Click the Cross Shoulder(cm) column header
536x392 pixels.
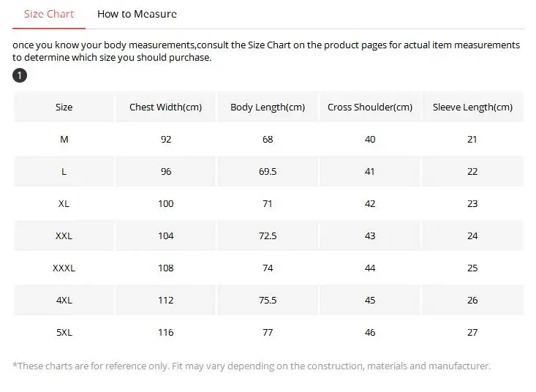point(370,107)
